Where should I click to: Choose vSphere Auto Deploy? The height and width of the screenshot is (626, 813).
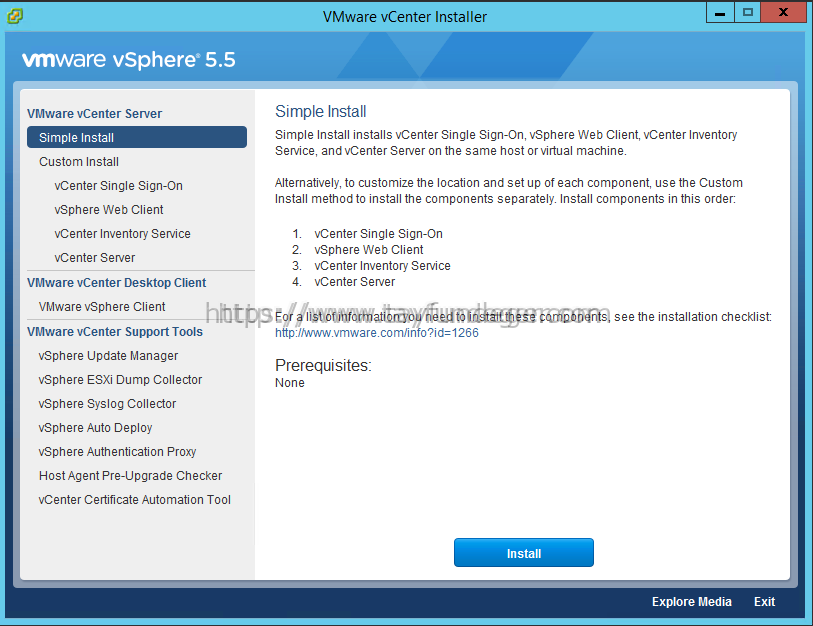pyautogui.click(x=95, y=428)
